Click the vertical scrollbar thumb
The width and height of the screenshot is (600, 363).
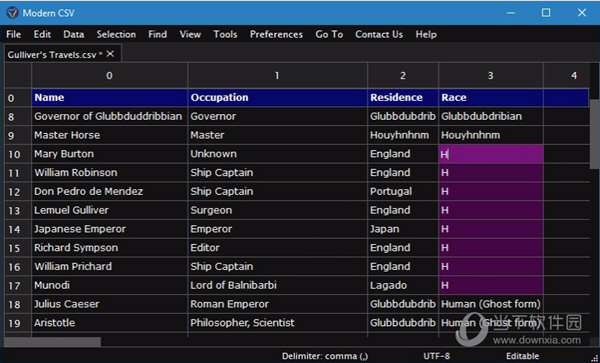pyautogui.click(x=594, y=134)
